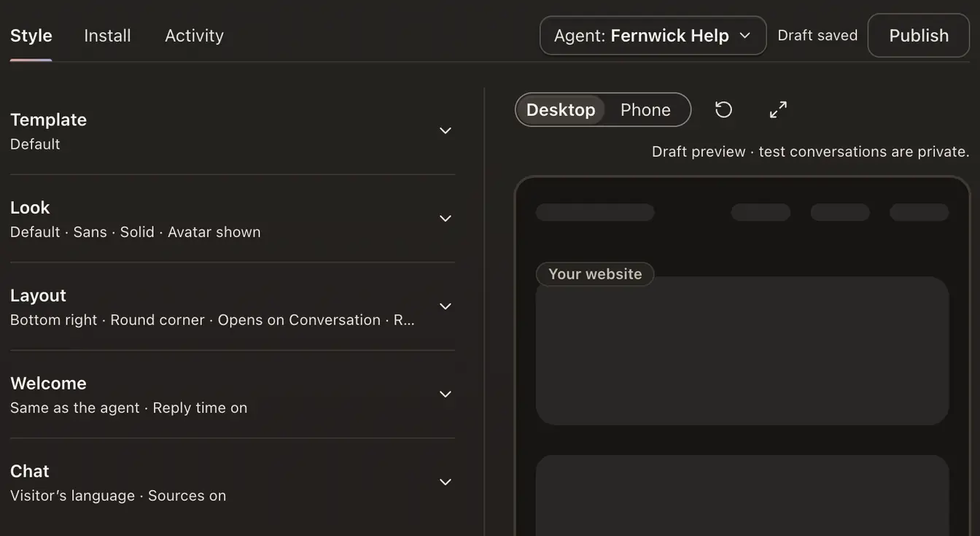980x536 pixels.
Task: Select the Welcome heading
Action: pyautogui.click(x=48, y=384)
